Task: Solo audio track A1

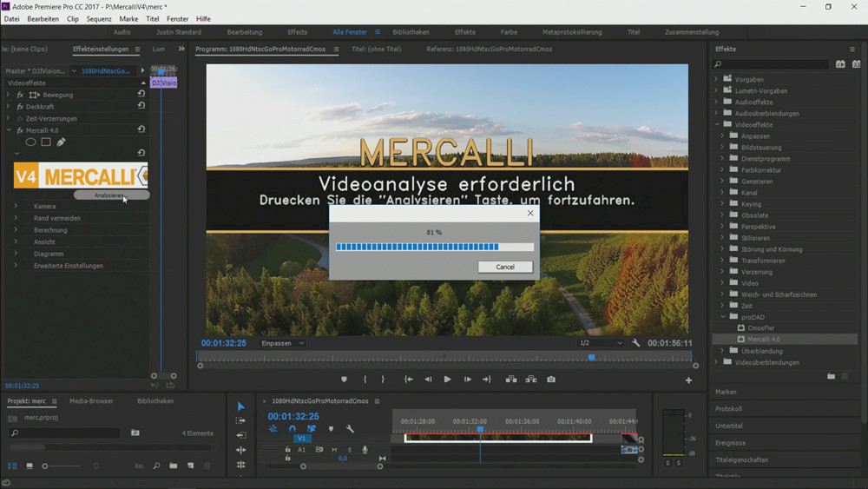Action: tap(349, 450)
